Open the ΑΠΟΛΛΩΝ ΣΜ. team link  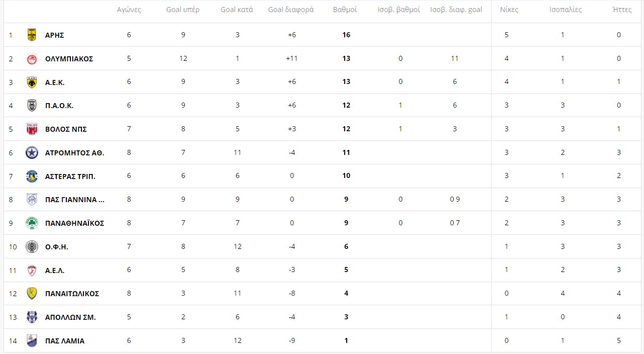(70, 317)
